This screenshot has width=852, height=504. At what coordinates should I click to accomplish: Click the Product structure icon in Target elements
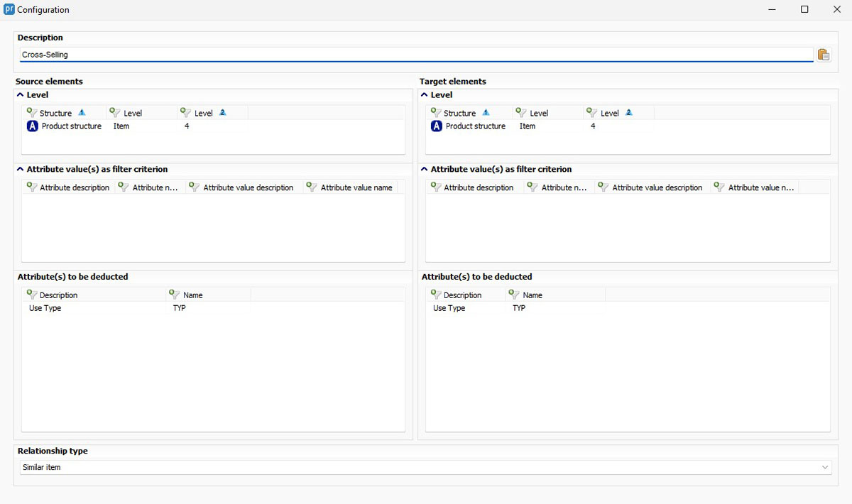click(436, 126)
